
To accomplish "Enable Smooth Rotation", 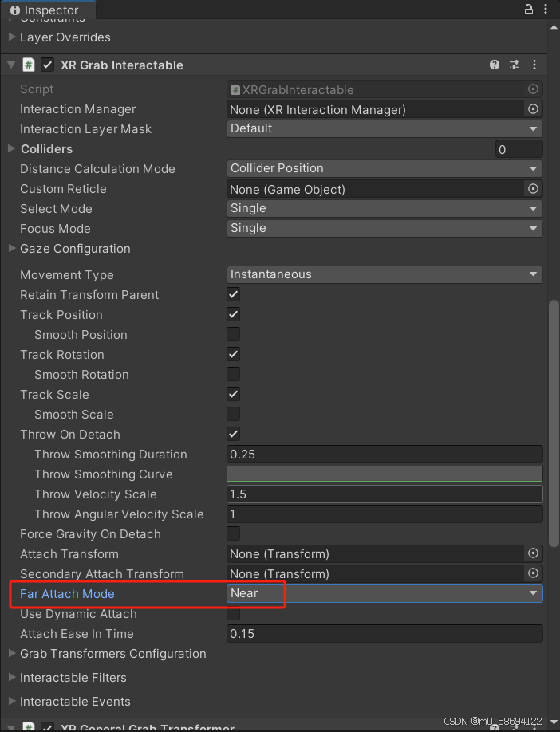I will point(233,374).
